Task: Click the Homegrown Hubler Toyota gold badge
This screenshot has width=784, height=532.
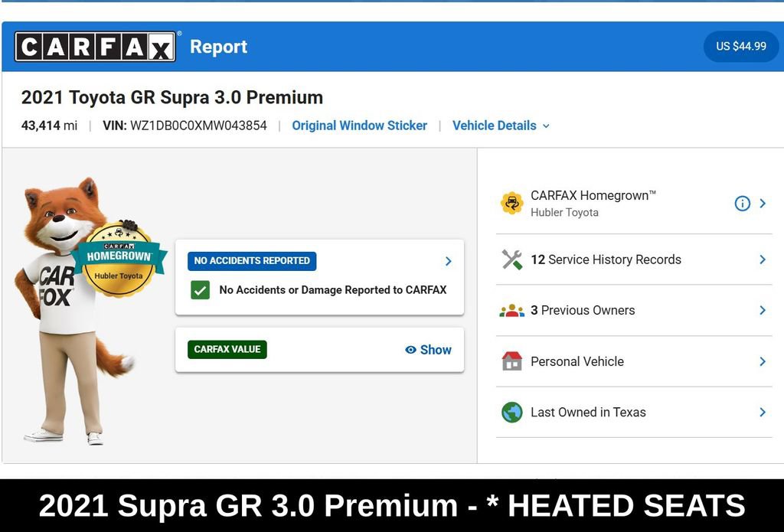Action: (119, 259)
